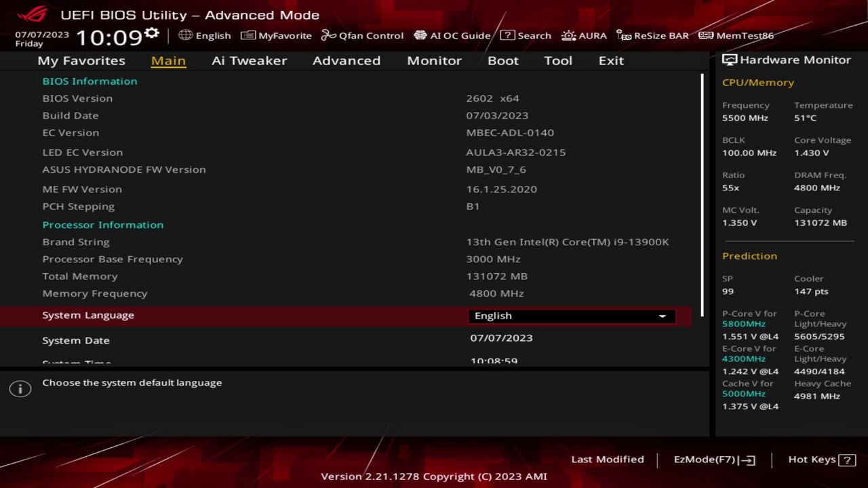Image resolution: width=868 pixels, height=488 pixels.
Task: Switch to the Boot tab
Action: (503, 60)
